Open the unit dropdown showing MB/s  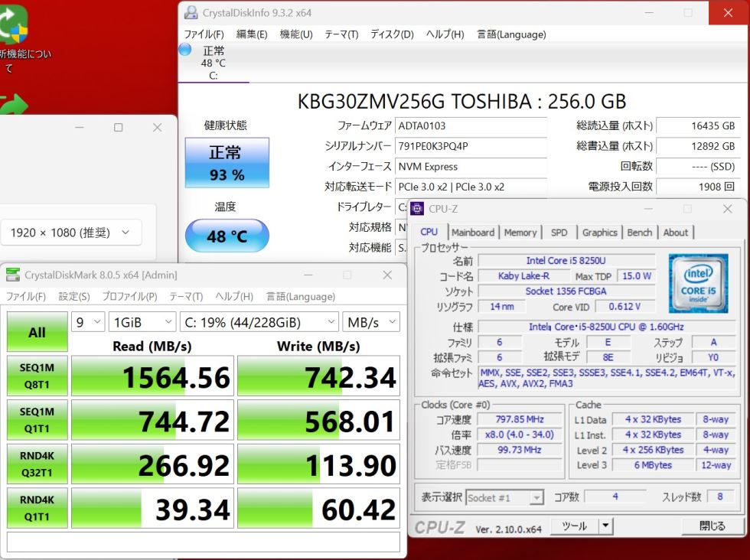pyautogui.click(x=371, y=322)
